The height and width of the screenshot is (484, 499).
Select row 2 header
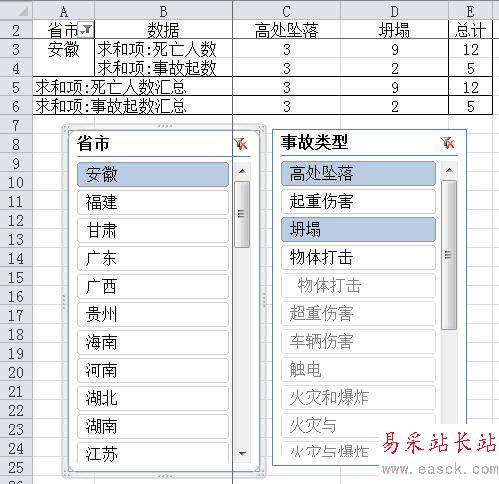[16, 30]
